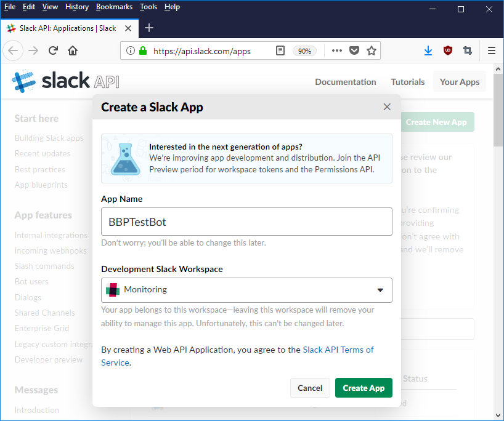
Task: Open the Bookmarks menu
Action: tap(114, 7)
